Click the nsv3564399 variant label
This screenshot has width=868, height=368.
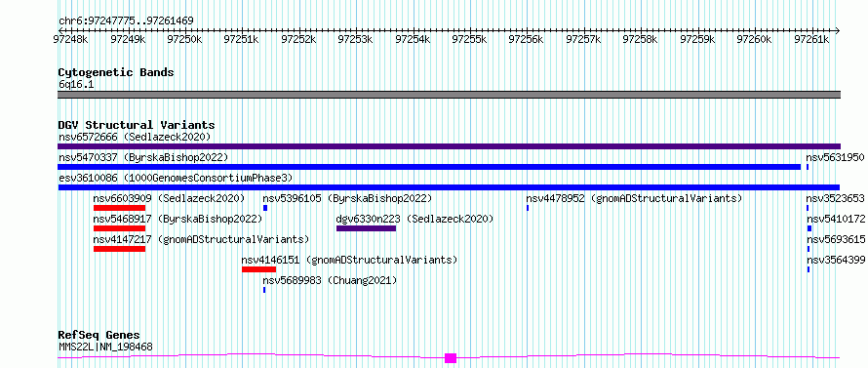pyautogui.click(x=835, y=260)
